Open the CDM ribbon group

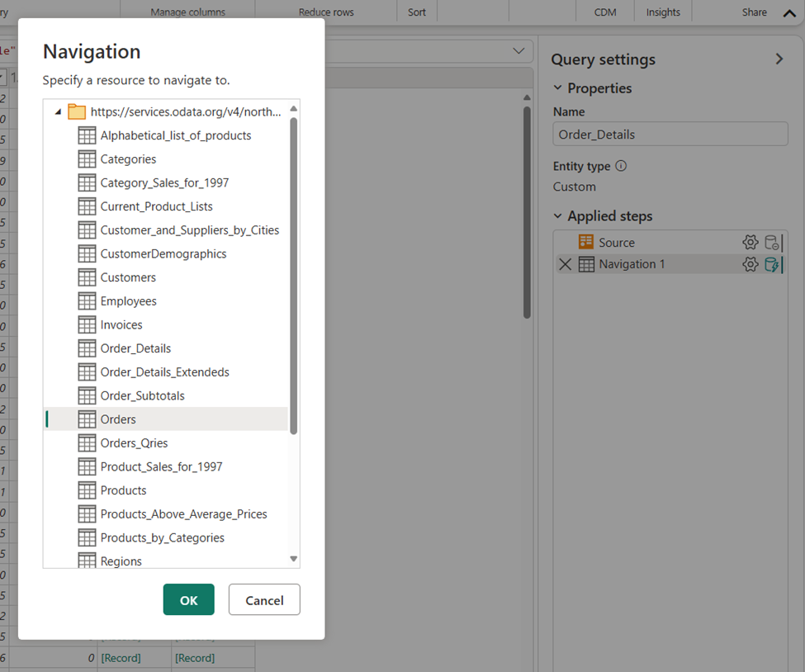tap(604, 12)
